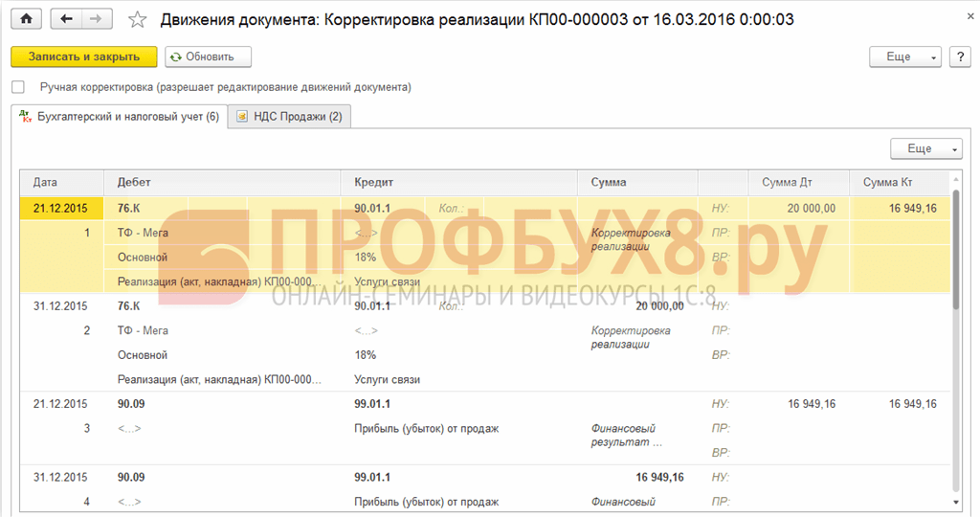Click the Кредит column header
Screen dimensions: 980x517
pyautogui.click(x=458, y=183)
